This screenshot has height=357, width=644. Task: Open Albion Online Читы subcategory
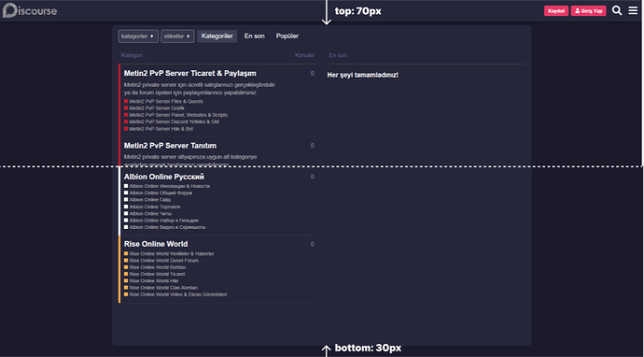(x=150, y=213)
